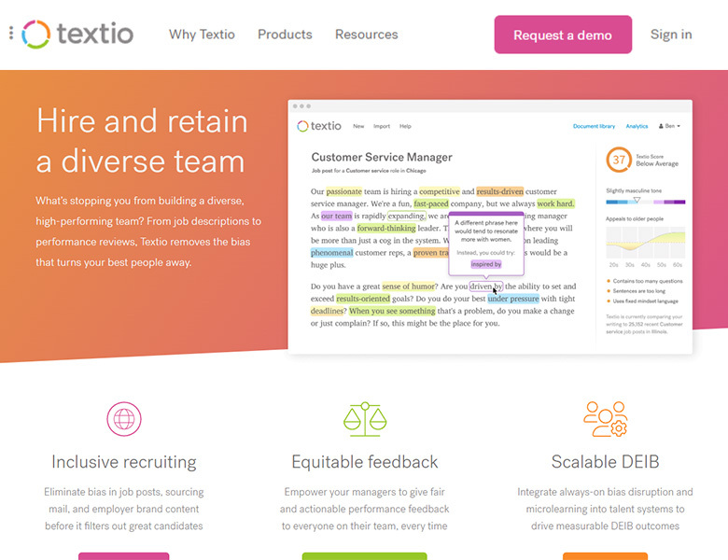
Task: Click the Sign in link
Action: (x=671, y=35)
